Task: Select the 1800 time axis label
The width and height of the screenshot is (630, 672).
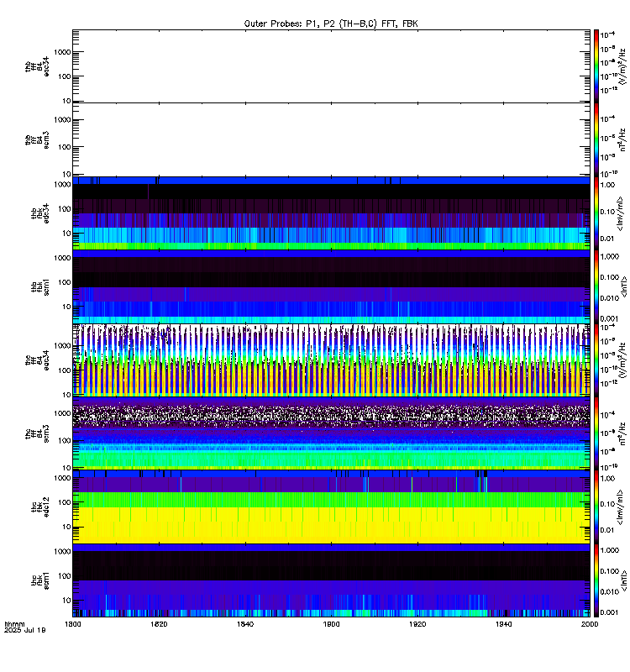Action: point(73,624)
